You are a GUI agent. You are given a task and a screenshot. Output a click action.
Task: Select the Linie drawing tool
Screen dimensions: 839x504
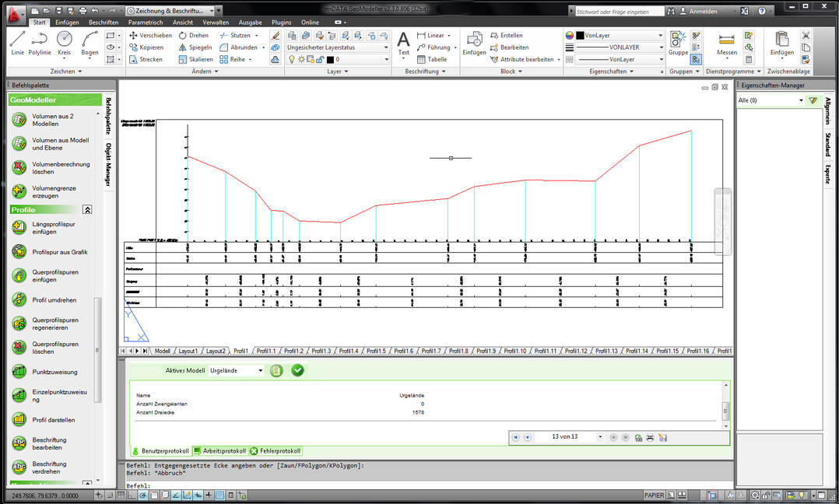[x=17, y=43]
